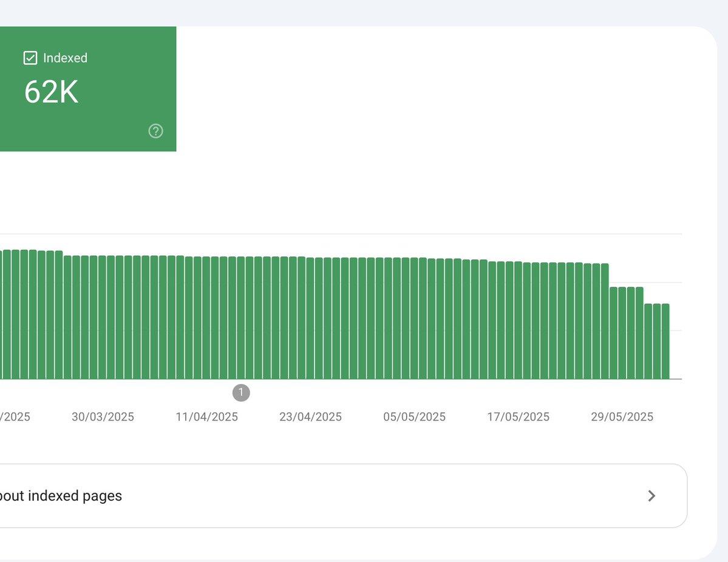Click the annotation marker numbered 1

pyautogui.click(x=241, y=392)
